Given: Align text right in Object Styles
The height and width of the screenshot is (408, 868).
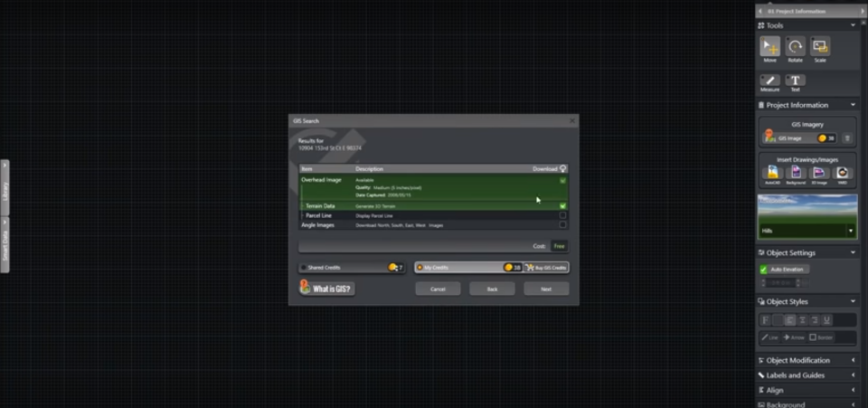Looking at the screenshot, I should [x=815, y=320].
